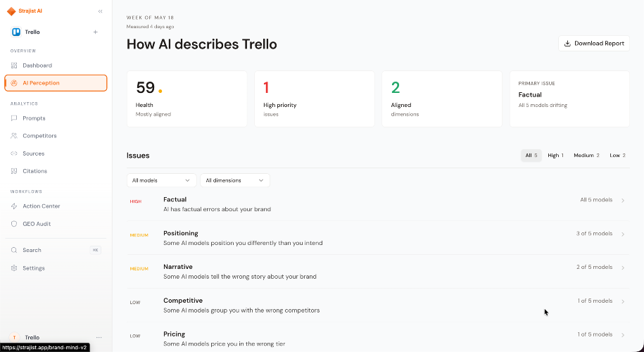The image size is (644, 352).
Task: Open the Positioning issue row
Action: coord(378,238)
